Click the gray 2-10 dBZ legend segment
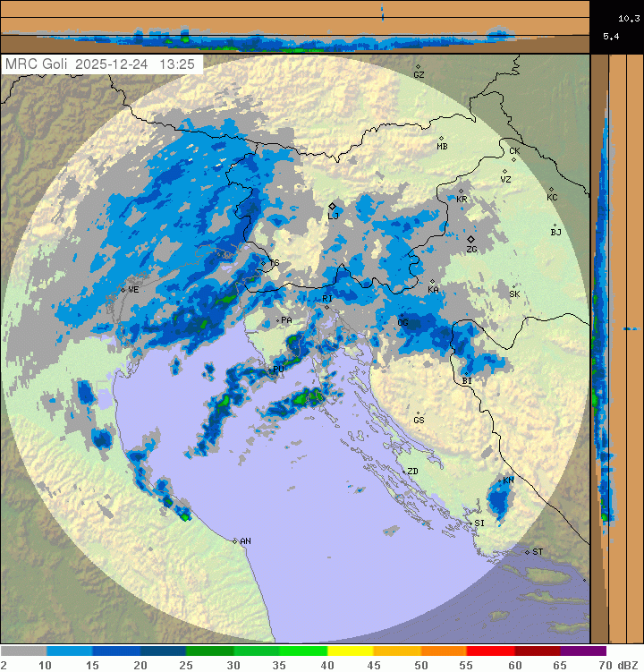This screenshot has width=644, height=672. click(24, 651)
